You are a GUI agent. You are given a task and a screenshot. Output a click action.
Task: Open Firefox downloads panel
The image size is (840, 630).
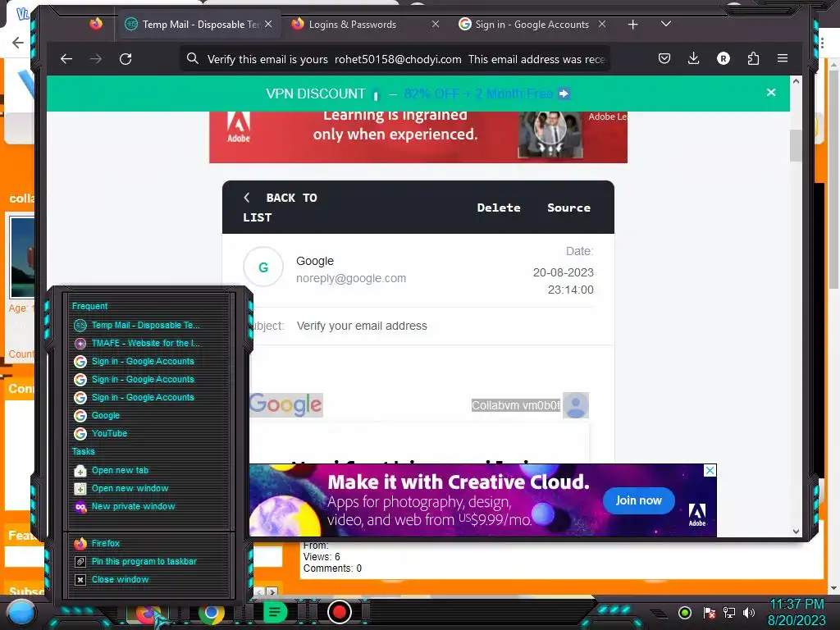tap(694, 58)
